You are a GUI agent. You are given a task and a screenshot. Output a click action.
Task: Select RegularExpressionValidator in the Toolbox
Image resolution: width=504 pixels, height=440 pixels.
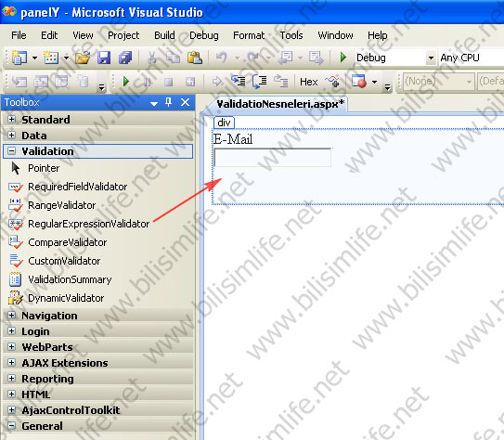pos(79,224)
